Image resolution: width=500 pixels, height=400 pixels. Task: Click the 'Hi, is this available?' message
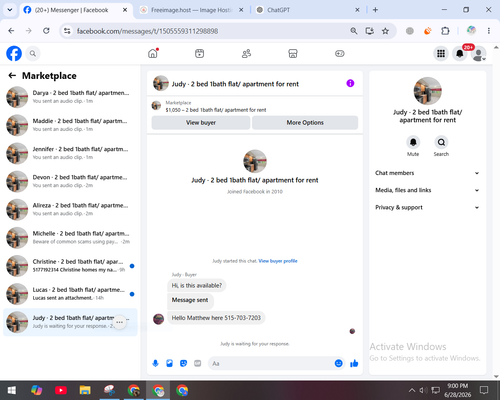(x=196, y=285)
